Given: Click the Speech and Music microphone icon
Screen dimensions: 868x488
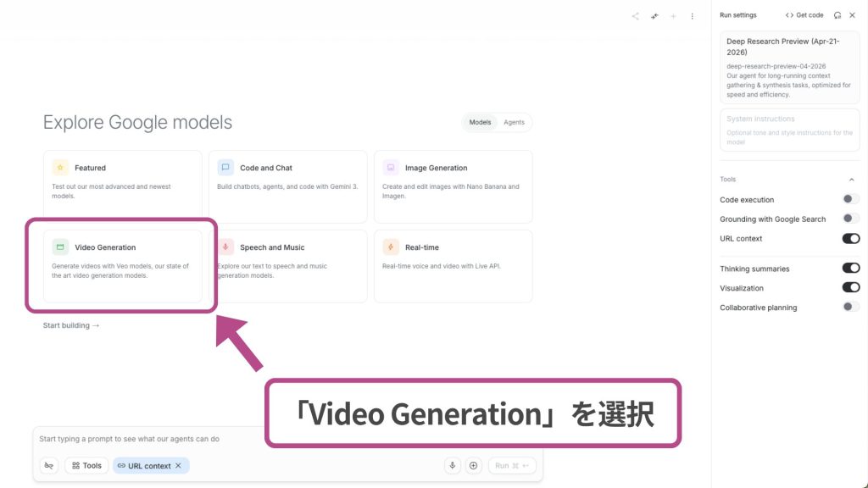Looking at the screenshot, I should pyautogui.click(x=225, y=247).
